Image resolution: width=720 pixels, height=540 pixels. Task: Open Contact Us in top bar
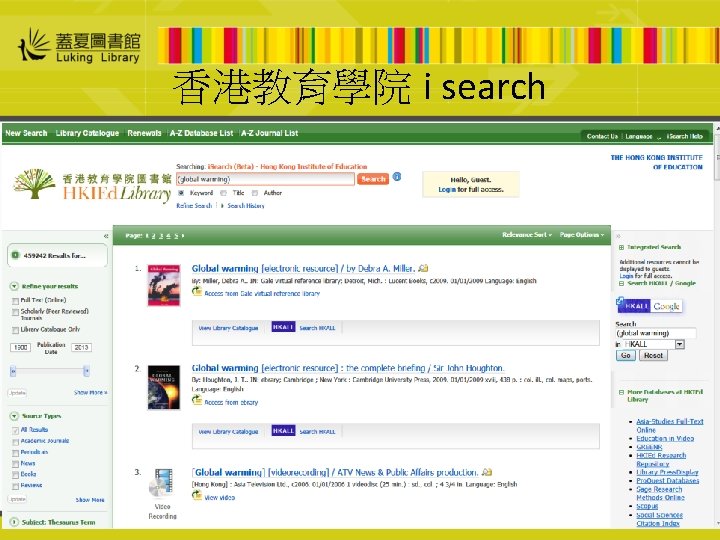[602, 136]
